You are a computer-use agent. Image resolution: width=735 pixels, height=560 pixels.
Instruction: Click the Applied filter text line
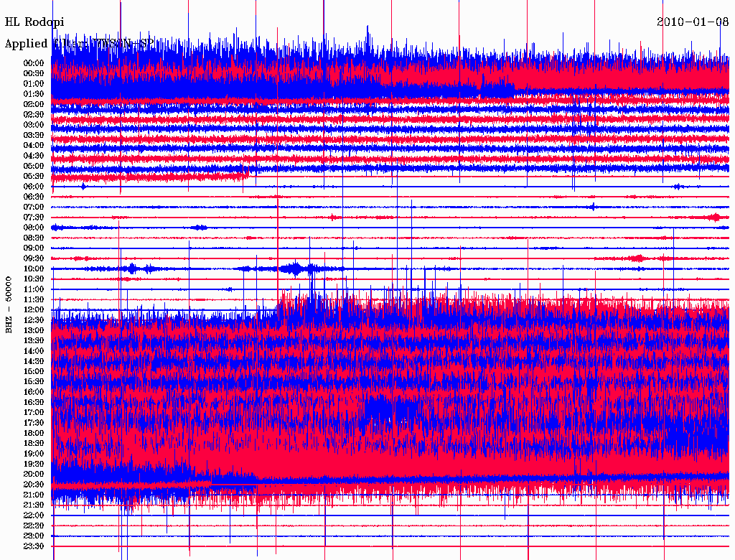tap(79, 44)
